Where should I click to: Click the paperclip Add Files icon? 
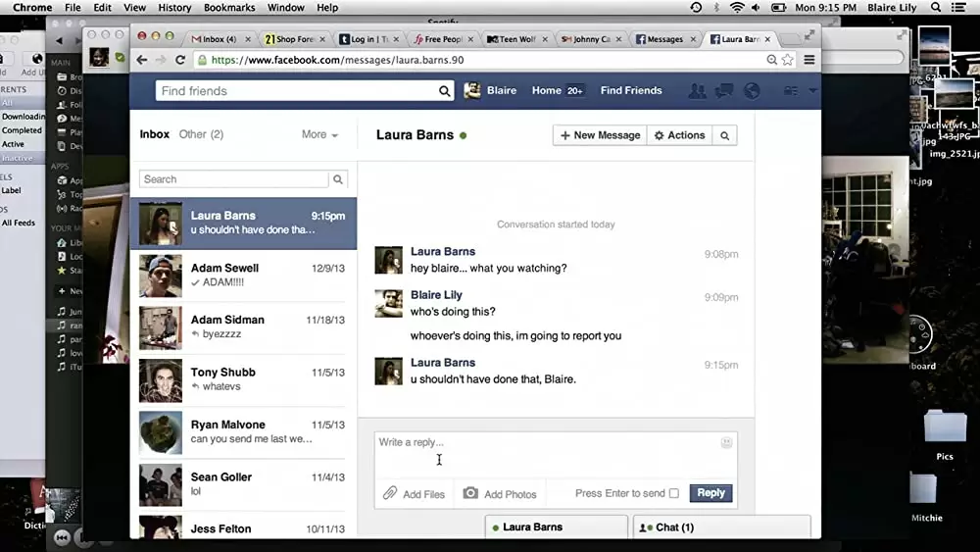click(390, 494)
